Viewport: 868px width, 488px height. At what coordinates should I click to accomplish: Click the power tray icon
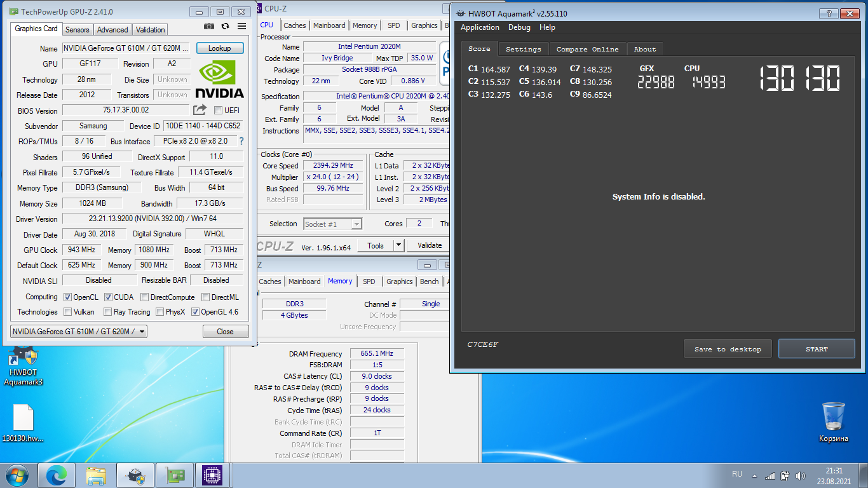tap(785, 475)
